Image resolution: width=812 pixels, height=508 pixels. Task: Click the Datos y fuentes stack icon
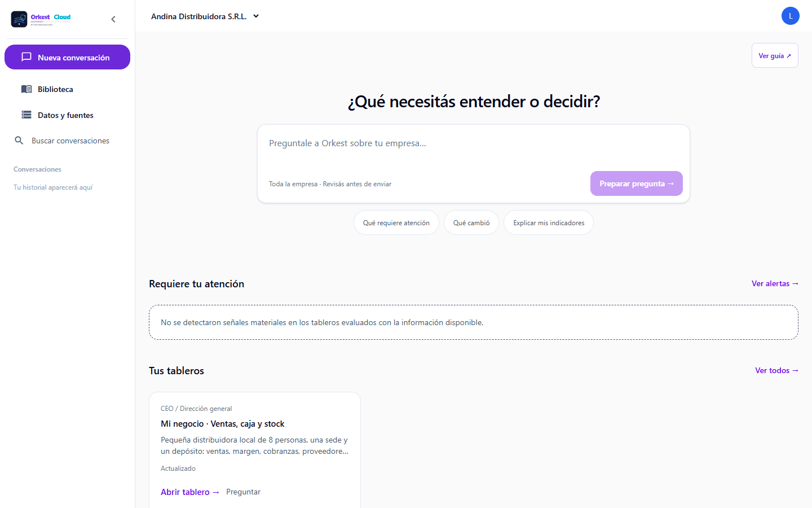(x=27, y=115)
